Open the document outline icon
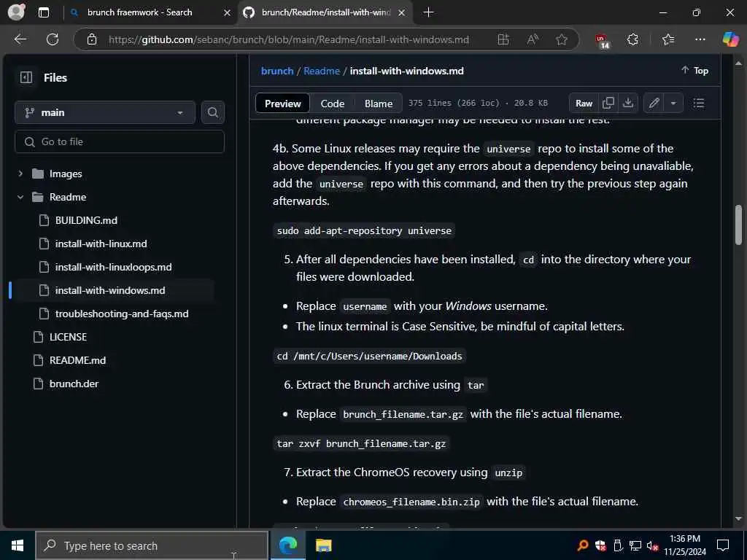The height and width of the screenshot is (560, 747). [699, 104]
